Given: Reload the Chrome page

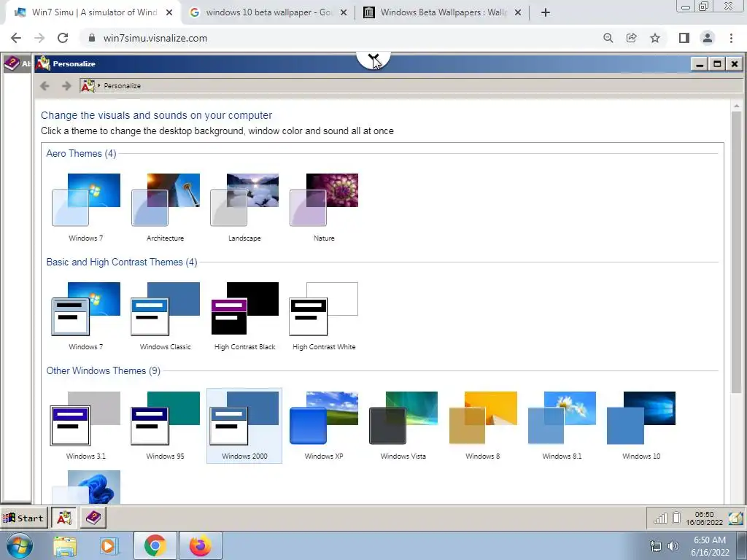Looking at the screenshot, I should tap(63, 38).
